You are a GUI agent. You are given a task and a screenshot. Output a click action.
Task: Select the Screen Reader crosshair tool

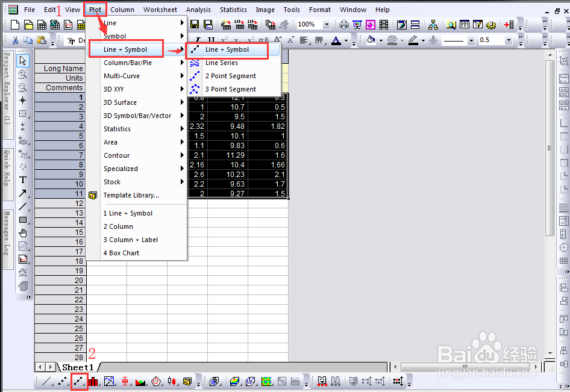pos(22,101)
